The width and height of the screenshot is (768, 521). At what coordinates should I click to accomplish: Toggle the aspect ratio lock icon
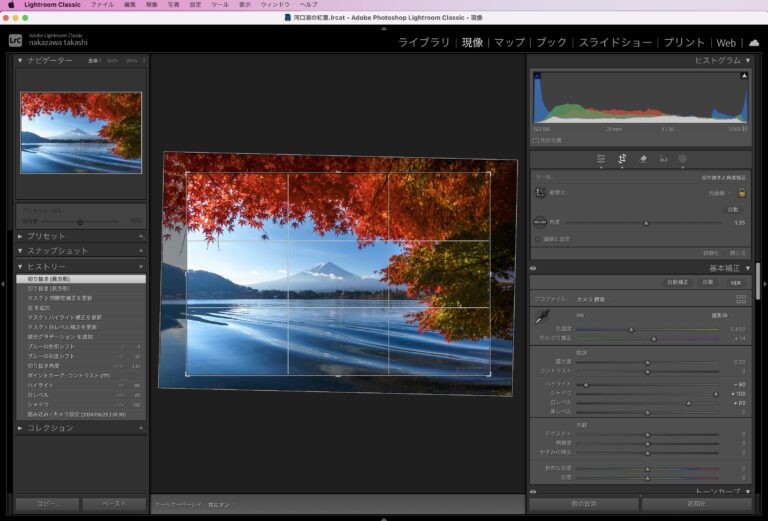742,192
